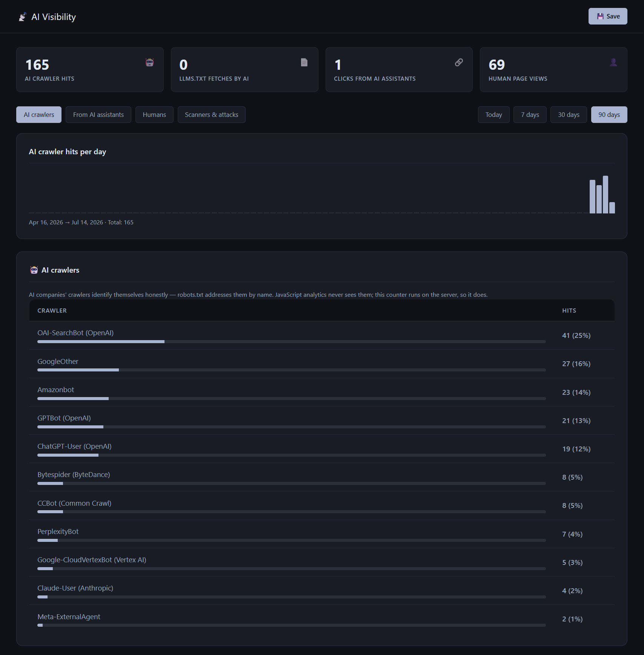This screenshot has height=655, width=644.
Task: Click the 7 (4%) hits value
Action: (x=572, y=534)
